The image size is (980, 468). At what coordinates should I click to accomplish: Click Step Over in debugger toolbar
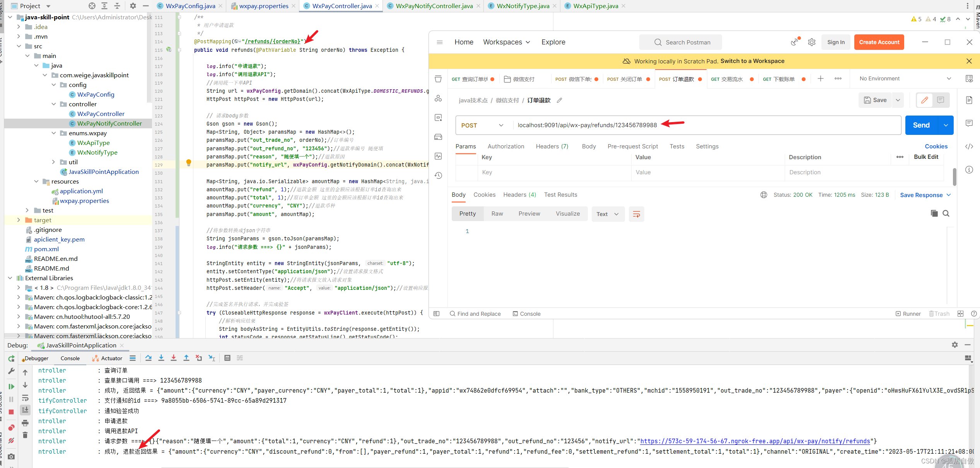point(149,358)
